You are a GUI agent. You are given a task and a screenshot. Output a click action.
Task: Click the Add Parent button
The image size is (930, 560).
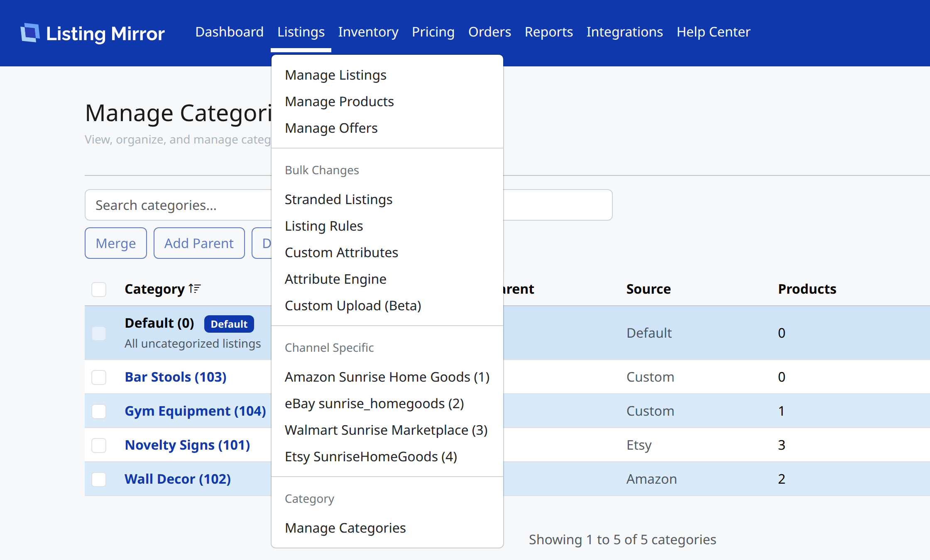click(199, 243)
